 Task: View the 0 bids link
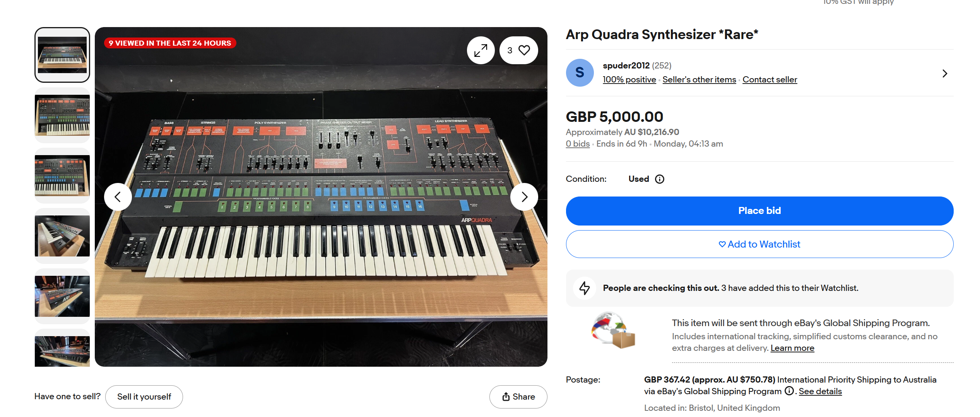pos(577,144)
